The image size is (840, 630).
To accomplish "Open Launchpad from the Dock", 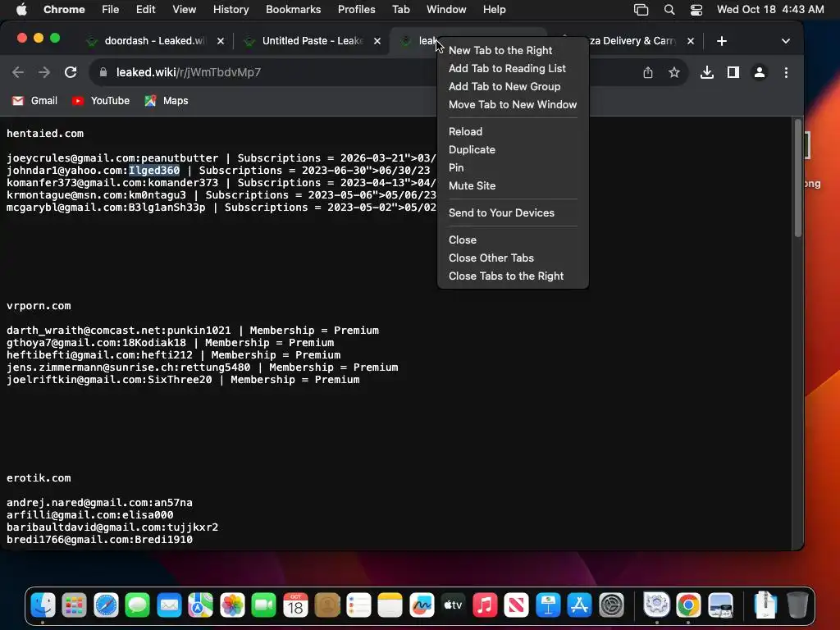I will (x=75, y=606).
